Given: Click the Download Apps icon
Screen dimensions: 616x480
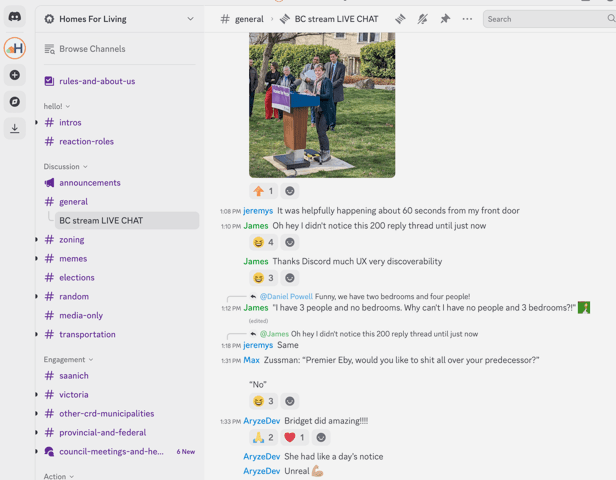Looking at the screenshot, I should click(15, 128).
